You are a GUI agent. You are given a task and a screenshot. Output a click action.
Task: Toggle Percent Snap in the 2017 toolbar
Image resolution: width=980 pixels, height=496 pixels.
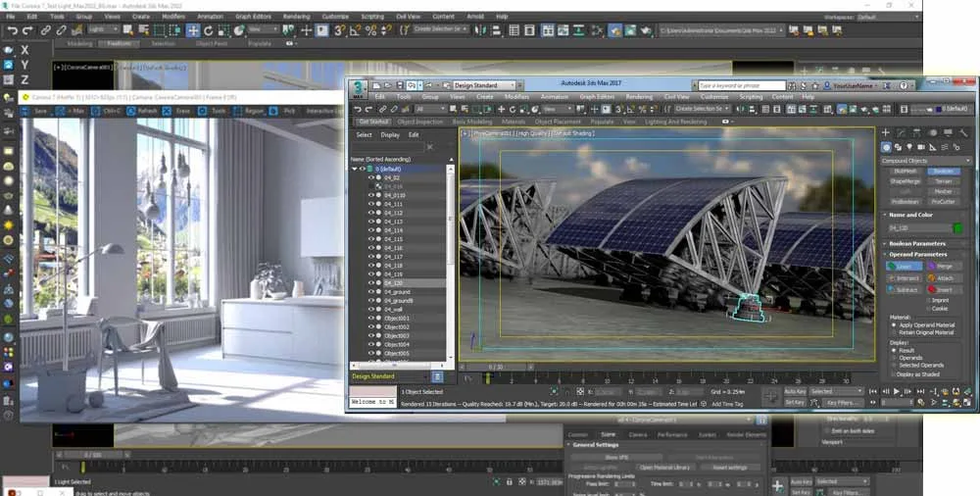tap(642, 109)
